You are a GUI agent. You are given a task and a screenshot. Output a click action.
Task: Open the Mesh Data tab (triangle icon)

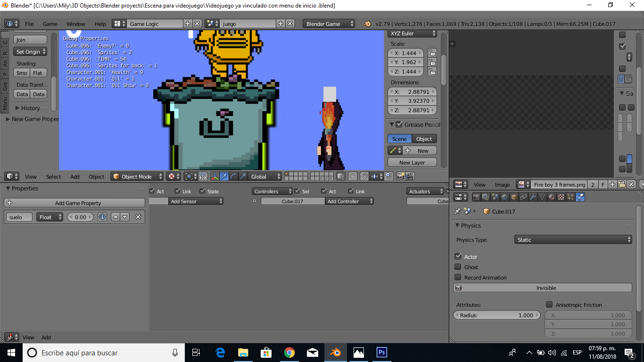click(542, 197)
